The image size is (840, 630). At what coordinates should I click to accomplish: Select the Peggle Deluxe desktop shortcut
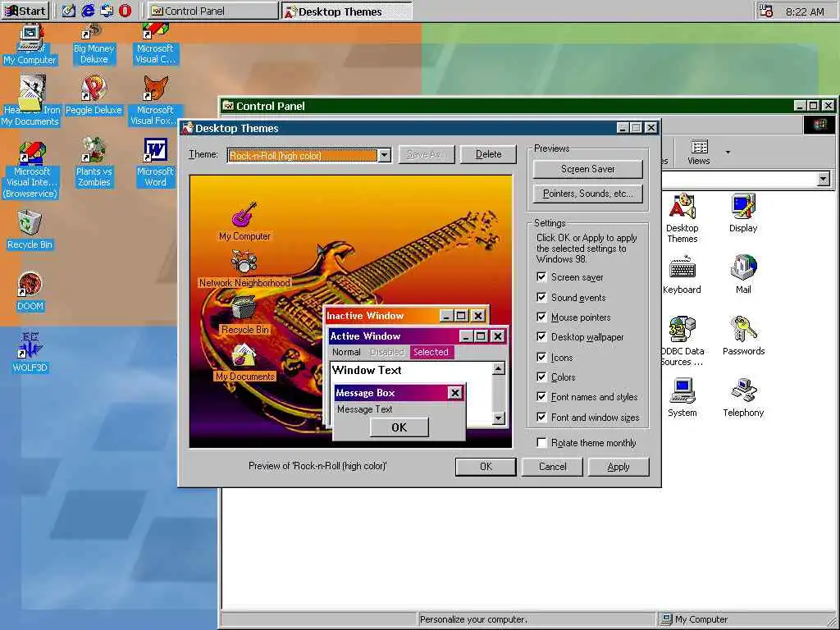[94, 95]
